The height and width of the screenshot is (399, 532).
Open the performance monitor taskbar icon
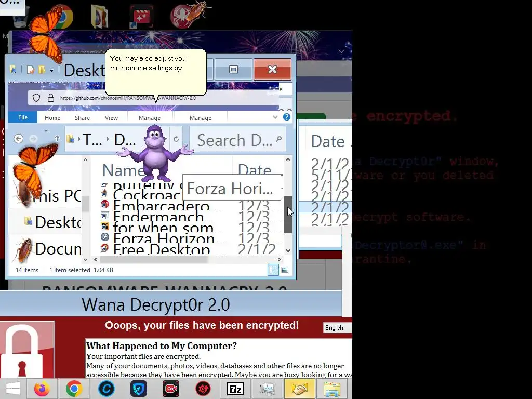tap(268, 389)
